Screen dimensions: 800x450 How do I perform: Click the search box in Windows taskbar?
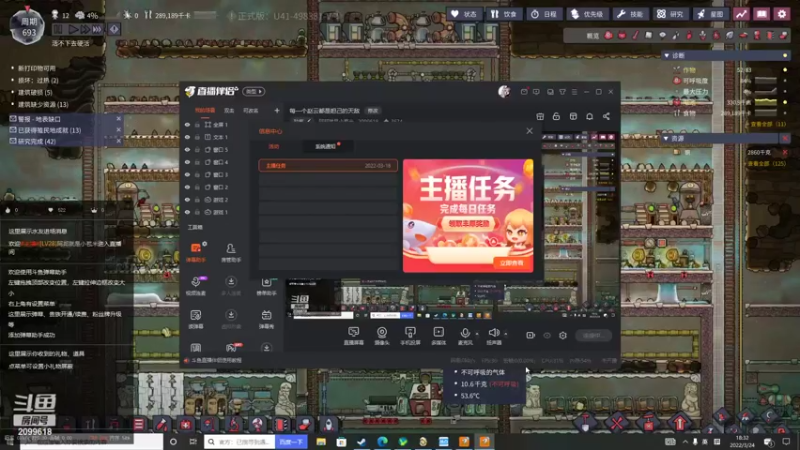coord(240,442)
